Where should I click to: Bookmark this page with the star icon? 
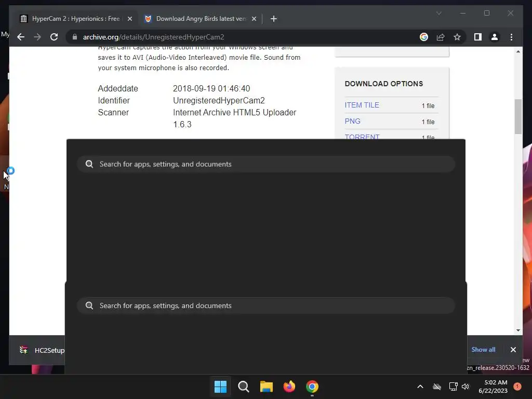point(457,37)
